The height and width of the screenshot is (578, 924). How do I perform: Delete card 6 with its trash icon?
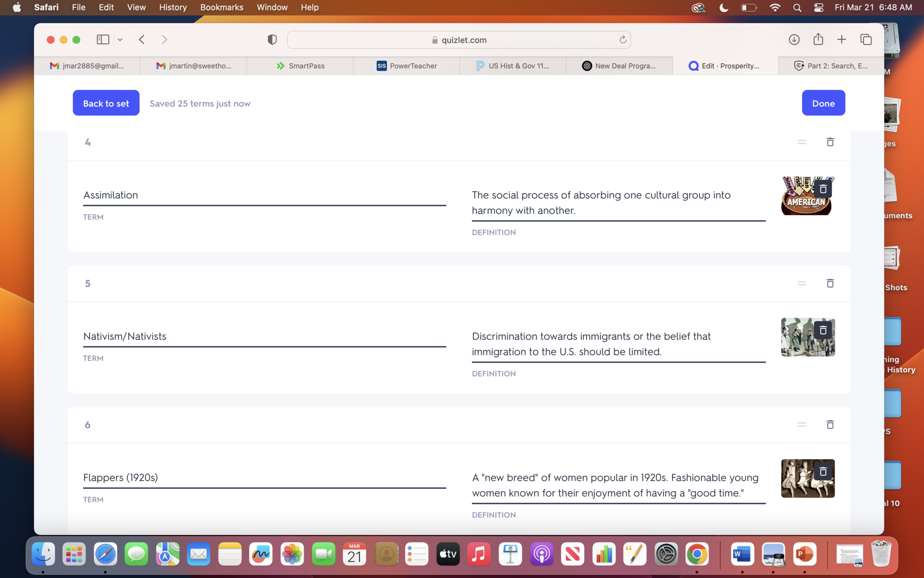tap(830, 424)
